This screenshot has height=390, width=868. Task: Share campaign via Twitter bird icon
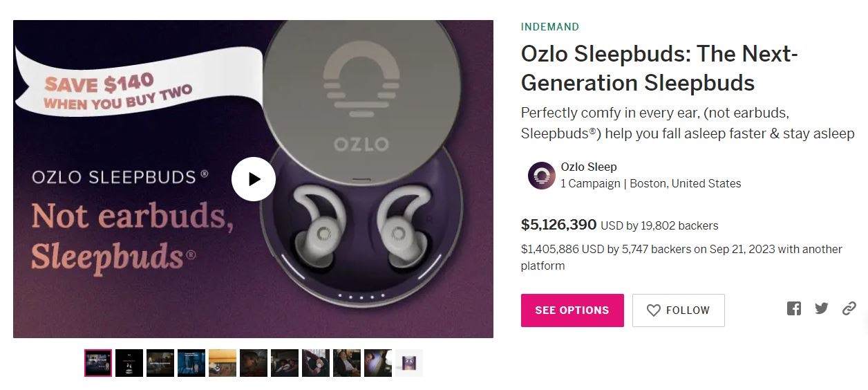(822, 308)
